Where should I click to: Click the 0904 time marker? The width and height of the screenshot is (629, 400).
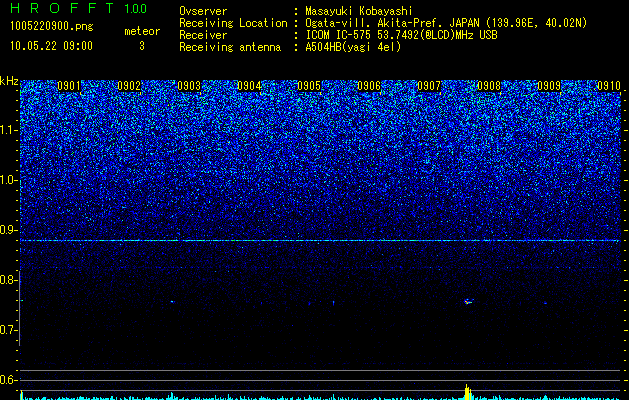[249, 86]
